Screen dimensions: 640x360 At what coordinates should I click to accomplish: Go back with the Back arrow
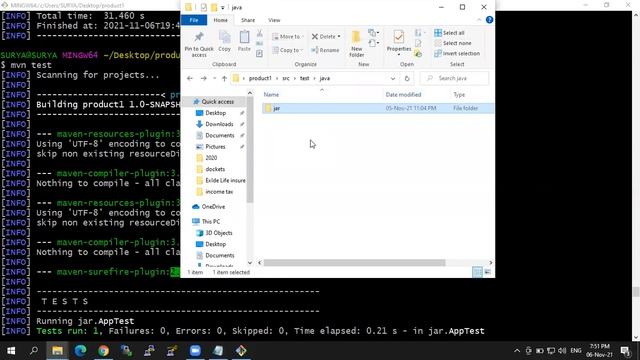(190, 78)
